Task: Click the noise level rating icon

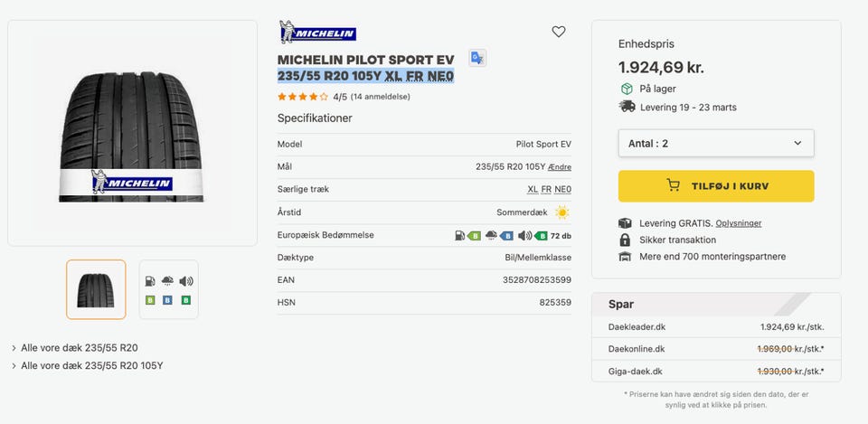Action: click(x=533, y=236)
